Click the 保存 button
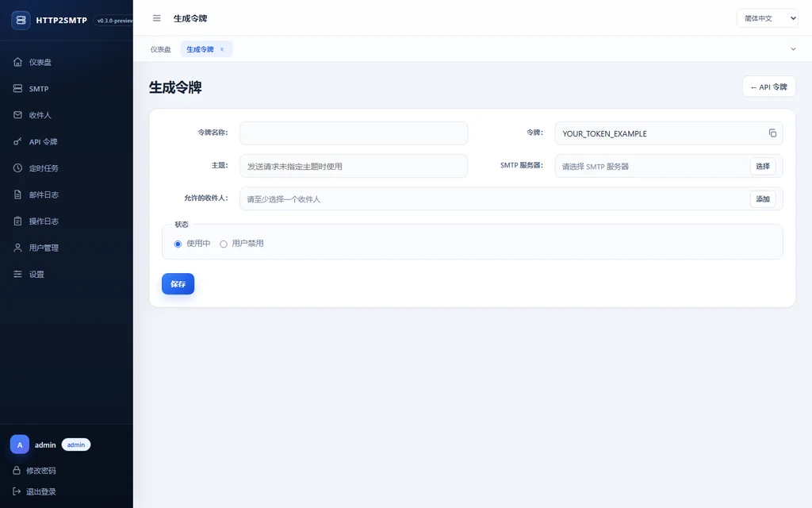Viewport: 812px width, 508px height. pos(178,283)
